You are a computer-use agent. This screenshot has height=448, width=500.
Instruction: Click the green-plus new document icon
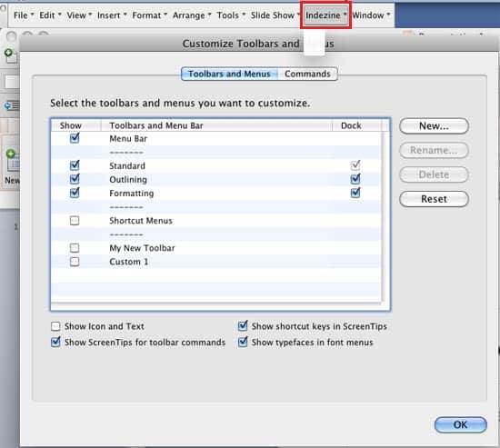(x=11, y=56)
